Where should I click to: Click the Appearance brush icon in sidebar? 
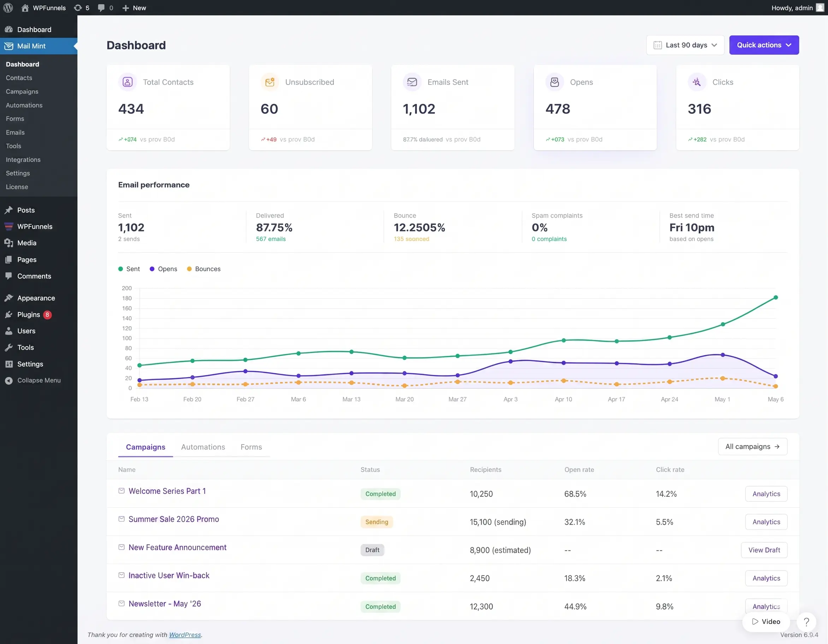tap(9, 298)
